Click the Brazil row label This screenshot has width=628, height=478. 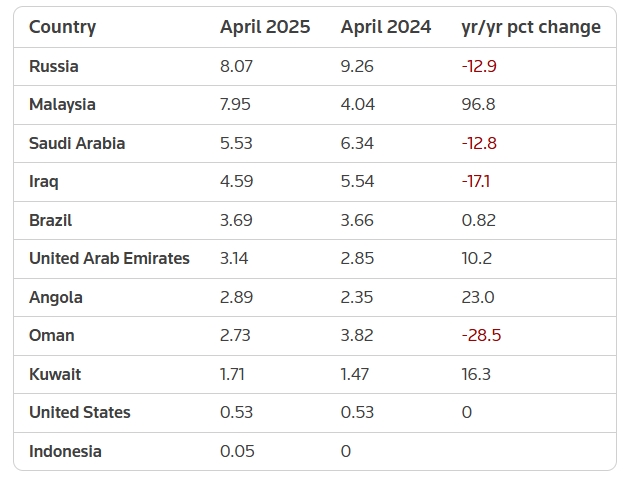[50, 220]
